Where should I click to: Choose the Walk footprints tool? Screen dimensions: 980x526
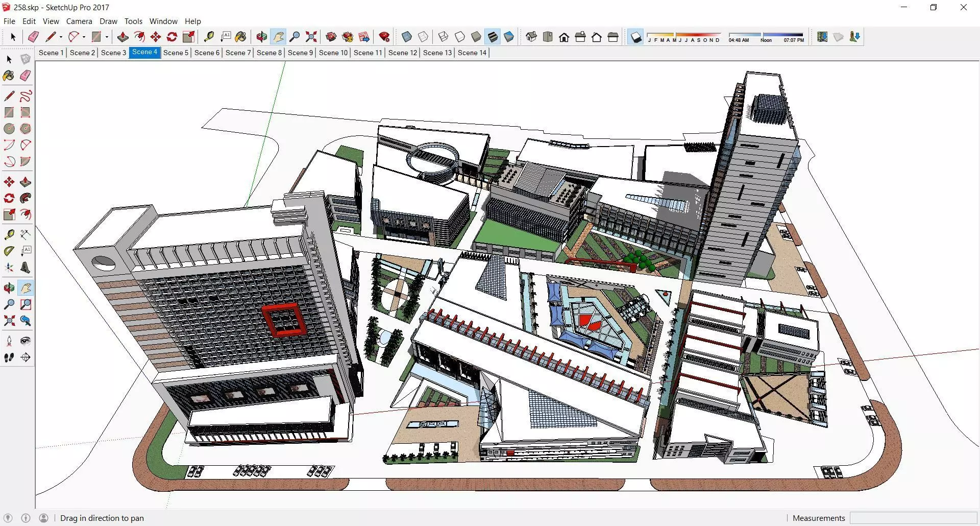point(9,357)
